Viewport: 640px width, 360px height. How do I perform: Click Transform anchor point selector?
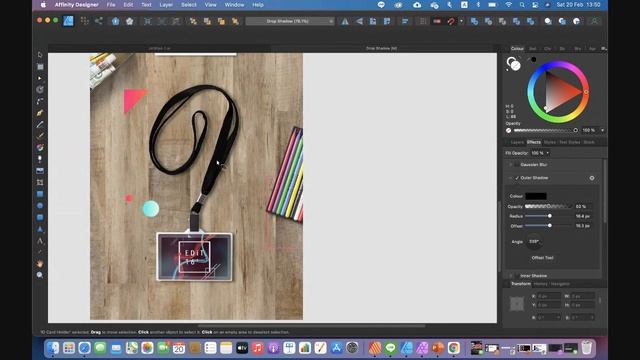[517, 304]
